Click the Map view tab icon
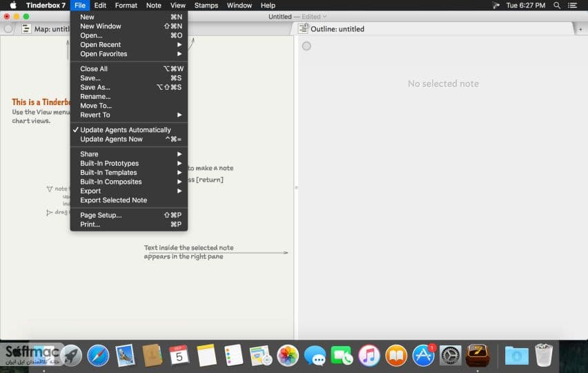 click(x=26, y=29)
